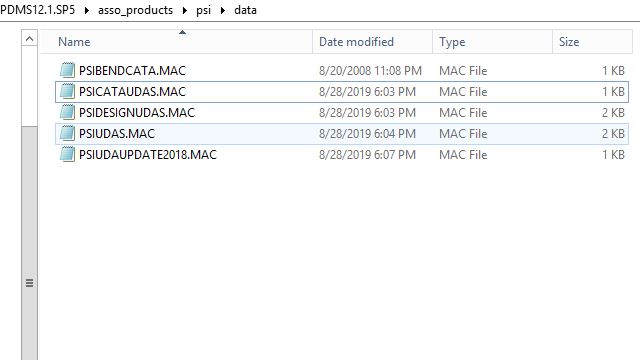Select the PSIBENDCATA.MAC file icon
640x360 pixels.
(x=67, y=70)
